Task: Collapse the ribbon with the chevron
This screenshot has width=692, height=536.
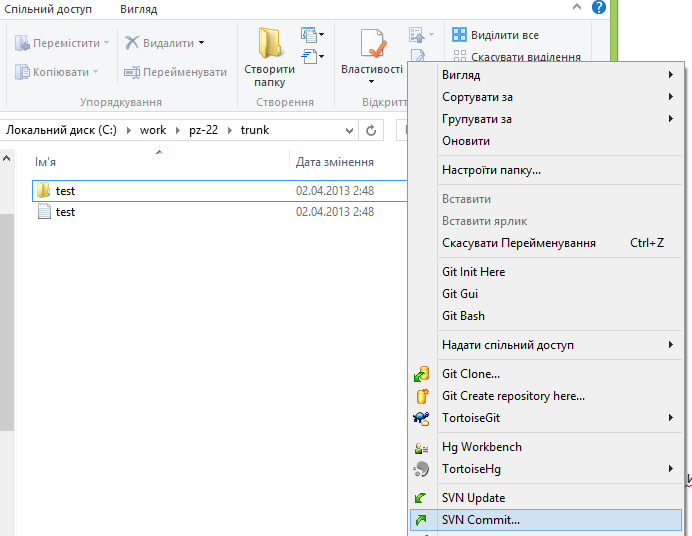Action: point(577,7)
